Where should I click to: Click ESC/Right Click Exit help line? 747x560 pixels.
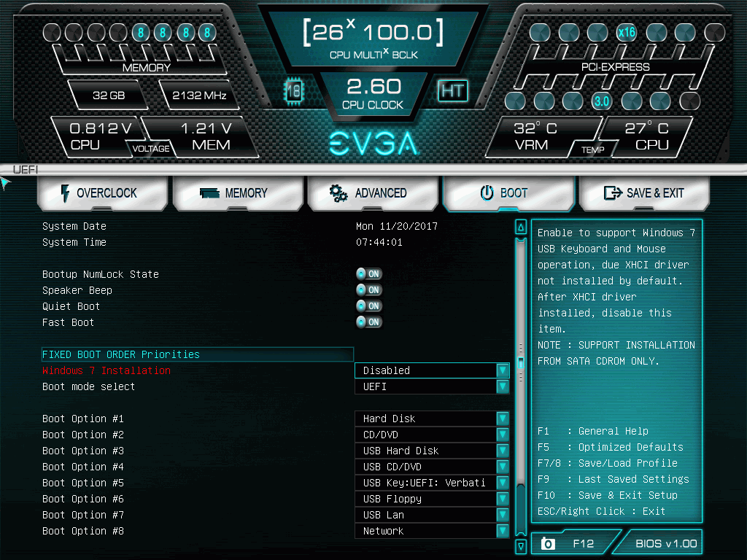click(x=601, y=511)
